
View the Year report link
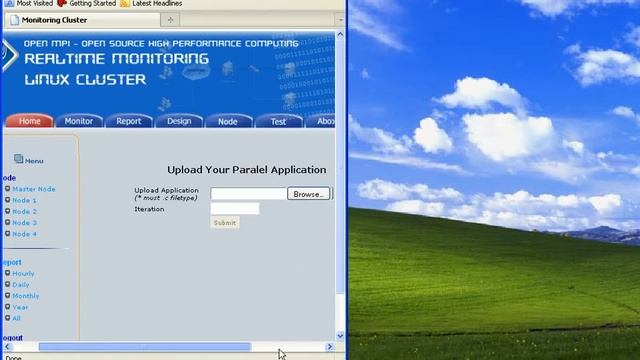20,307
